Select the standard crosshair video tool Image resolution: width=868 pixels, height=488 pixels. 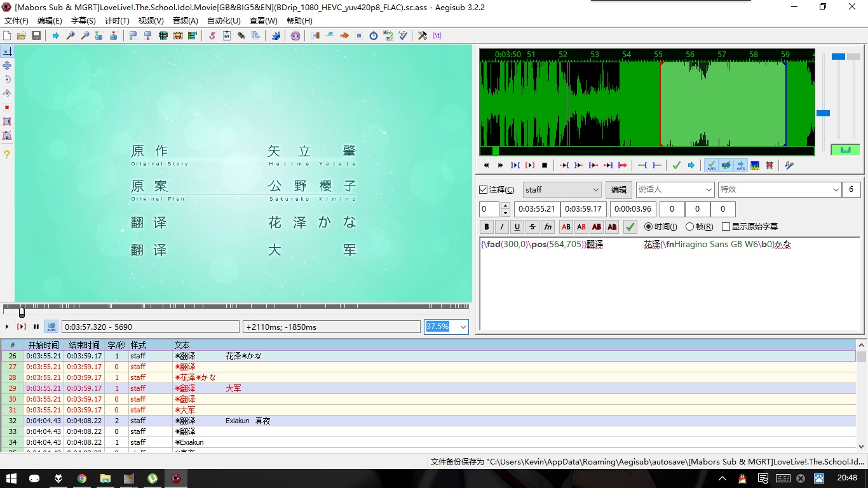click(7, 51)
